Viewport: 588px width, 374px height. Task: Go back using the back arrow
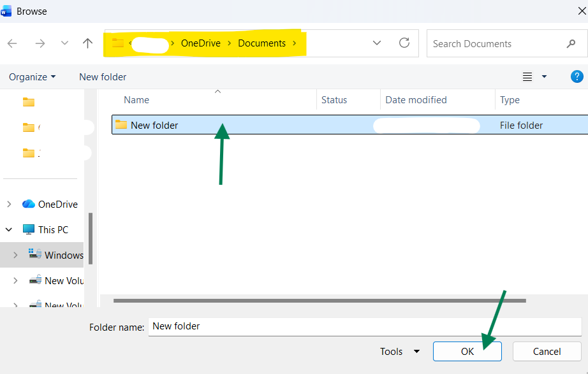click(12, 43)
